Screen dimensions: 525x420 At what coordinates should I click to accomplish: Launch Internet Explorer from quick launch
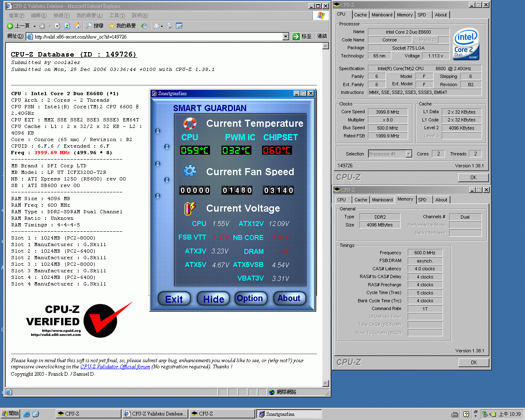tap(27, 414)
